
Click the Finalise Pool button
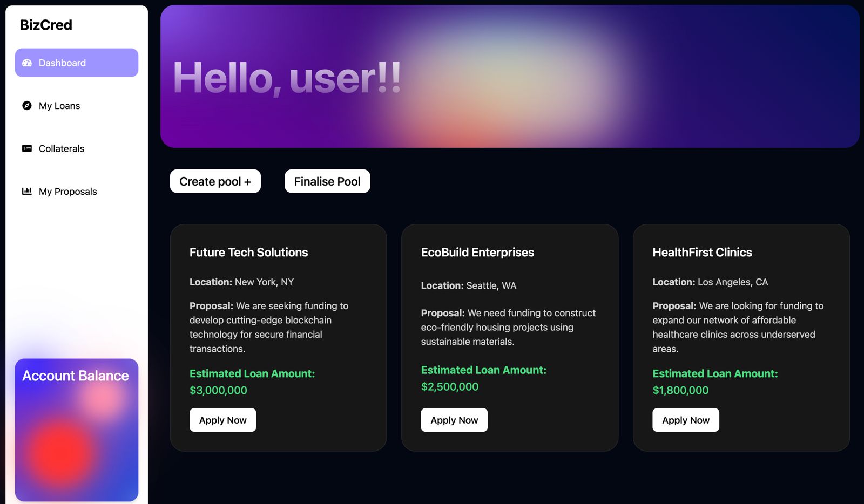coord(327,181)
